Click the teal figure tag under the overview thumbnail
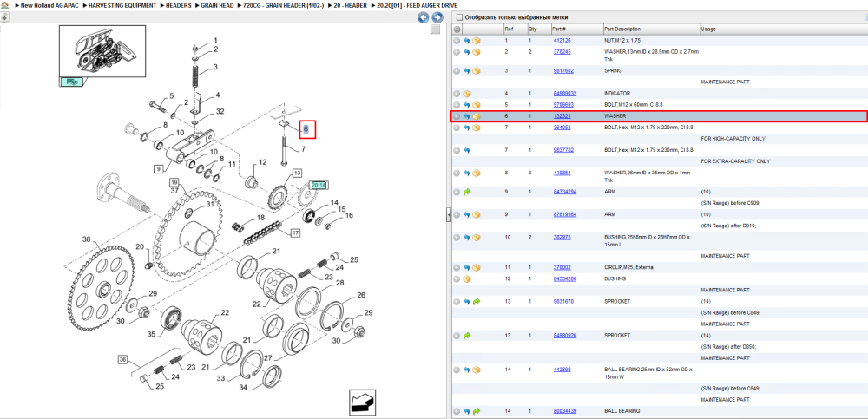The image size is (868, 419). tap(71, 82)
